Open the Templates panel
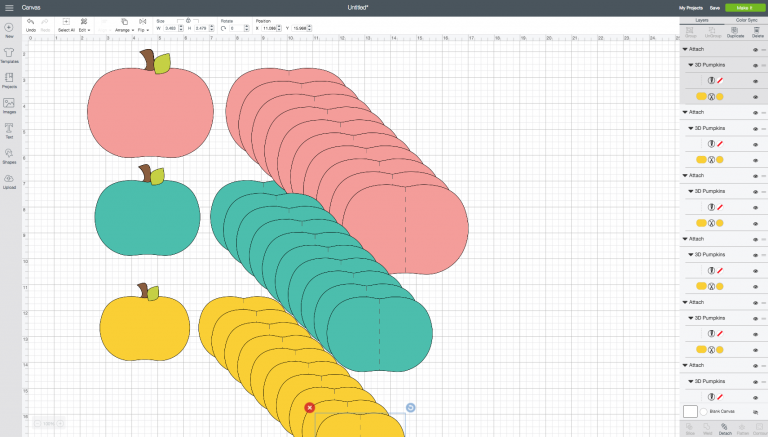 tap(9, 55)
